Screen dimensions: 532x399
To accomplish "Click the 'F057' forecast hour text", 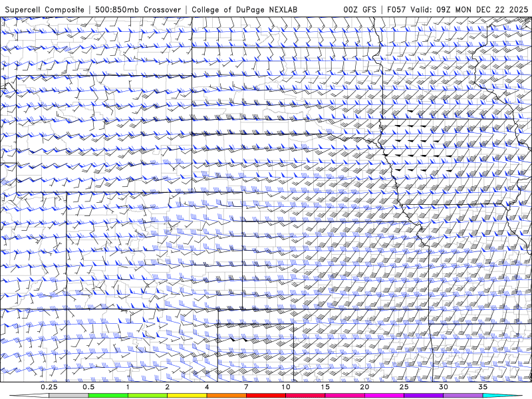I will pos(396,9).
